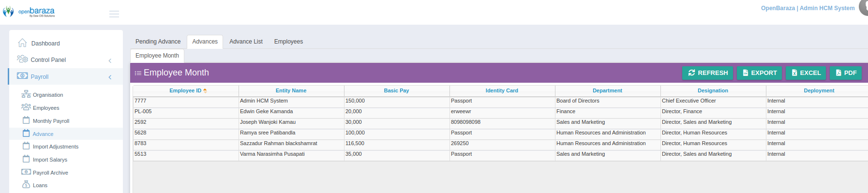Expand the Control Panel chevron
This screenshot has height=193, width=868.
point(110,60)
